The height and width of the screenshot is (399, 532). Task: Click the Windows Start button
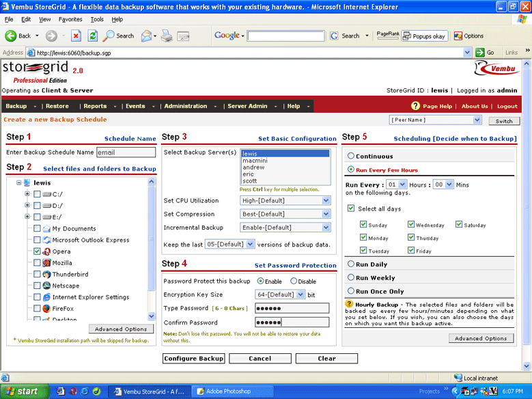25,391
